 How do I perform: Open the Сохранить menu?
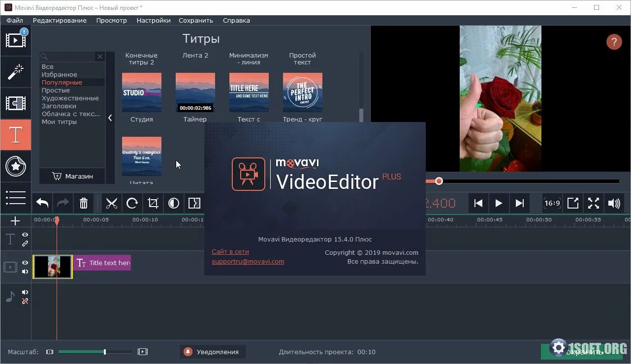point(196,20)
